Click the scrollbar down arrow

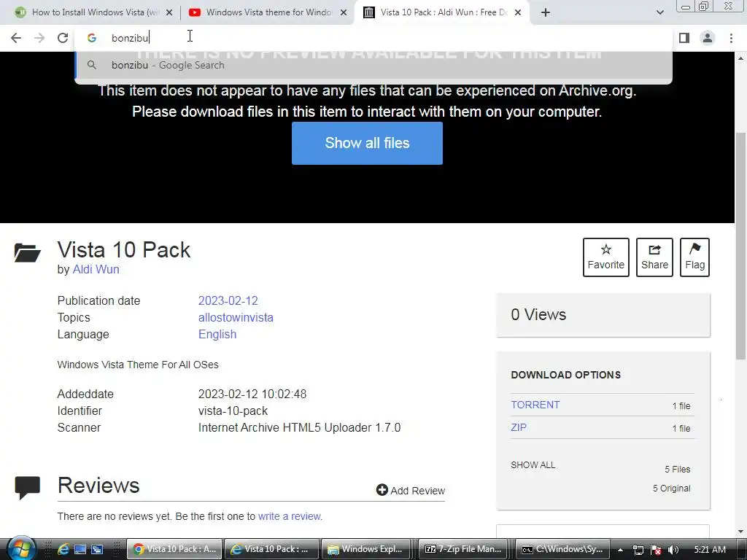click(x=740, y=532)
